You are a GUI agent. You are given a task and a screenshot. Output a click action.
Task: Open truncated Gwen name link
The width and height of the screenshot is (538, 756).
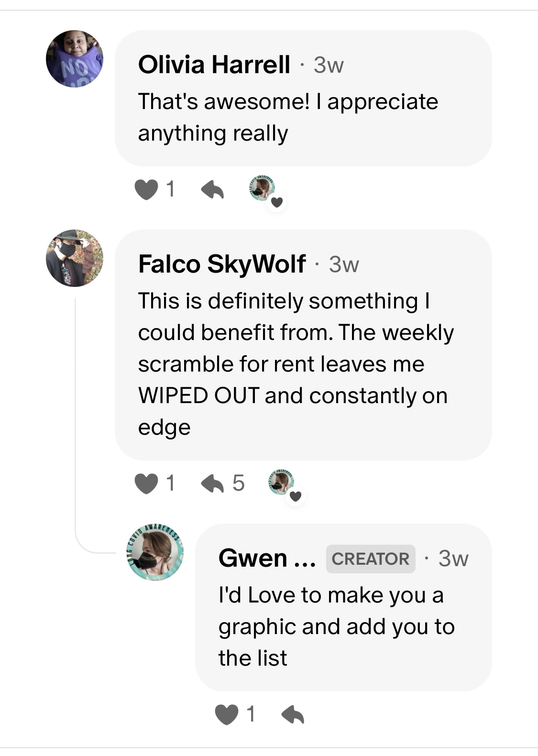pyautogui.click(x=267, y=558)
